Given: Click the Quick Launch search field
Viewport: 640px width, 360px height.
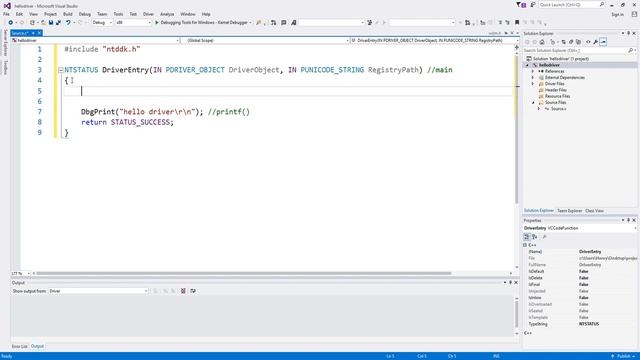Looking at the screenshot, I should [571, 5].
